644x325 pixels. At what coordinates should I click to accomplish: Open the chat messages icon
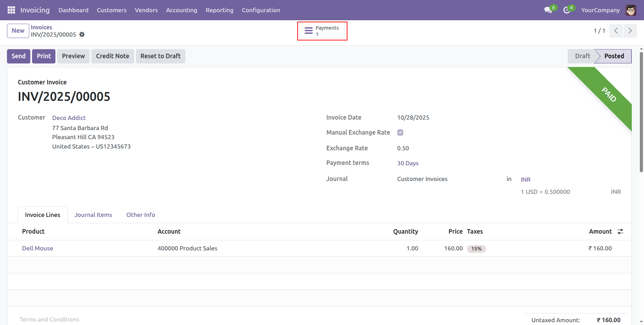coord(548,10)
